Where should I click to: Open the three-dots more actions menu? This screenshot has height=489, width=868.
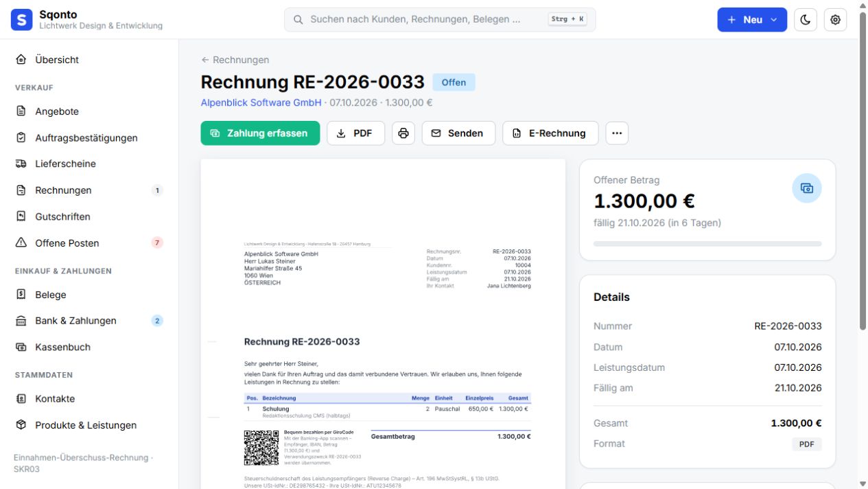pos(617,133)
